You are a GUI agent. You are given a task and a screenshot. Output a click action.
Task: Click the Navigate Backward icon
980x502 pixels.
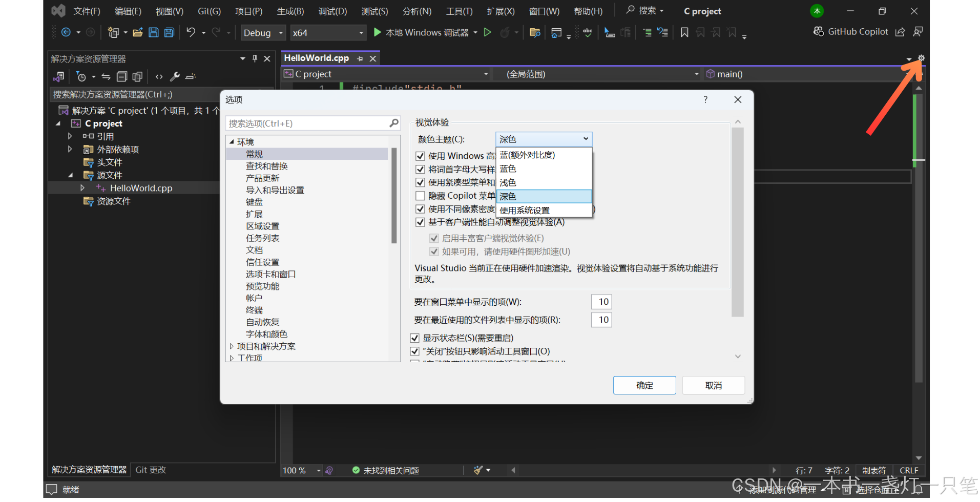66,32
